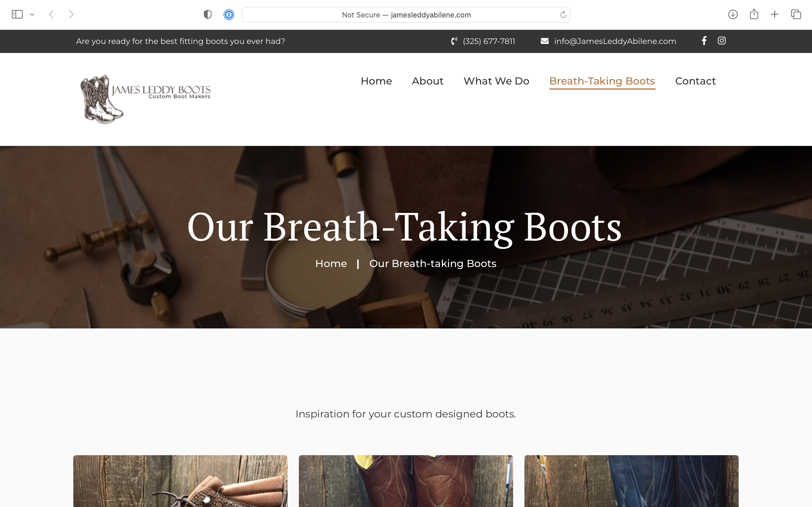The height and width of the screenshot is (507, 812).
Task: Open the 1Password extension icon
Action: pyautogui.click(x=229, y=14)
